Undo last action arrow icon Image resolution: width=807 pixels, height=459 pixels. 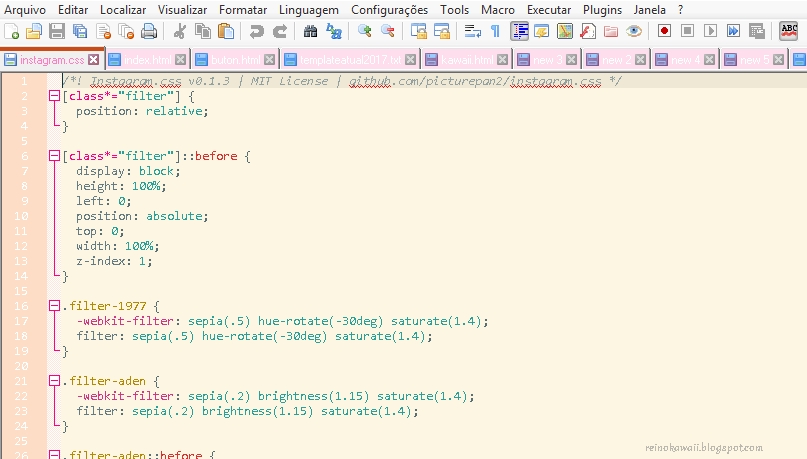tap(256, 31)
